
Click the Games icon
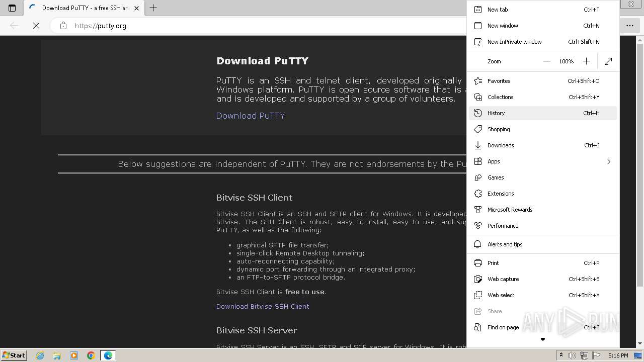click(478, 177)
